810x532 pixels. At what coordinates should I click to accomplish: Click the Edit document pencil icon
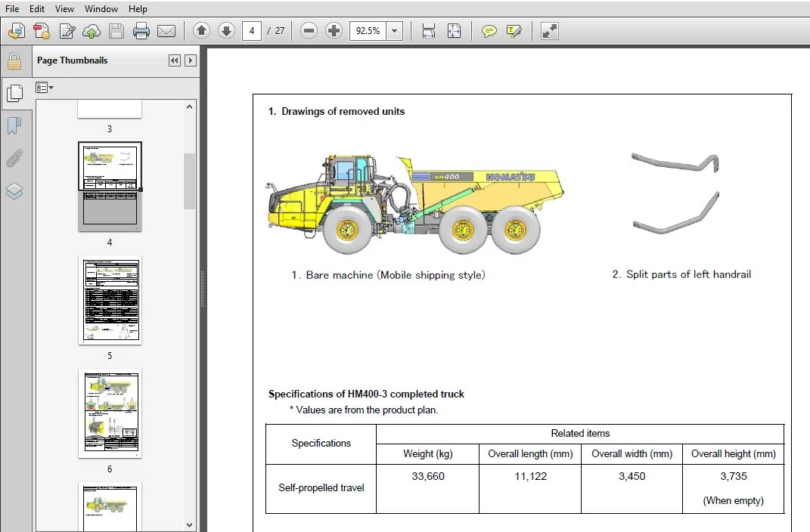tap(67, 31)
